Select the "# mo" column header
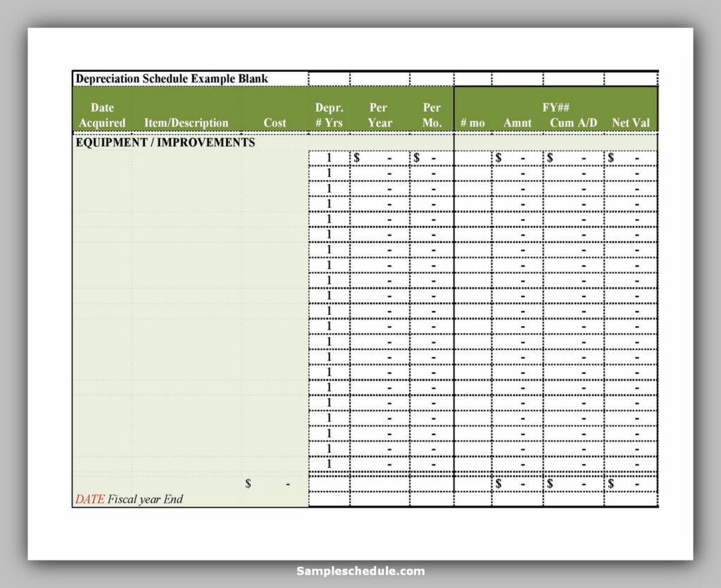Screen dimensions: 721x588 [x=472, y=123]
